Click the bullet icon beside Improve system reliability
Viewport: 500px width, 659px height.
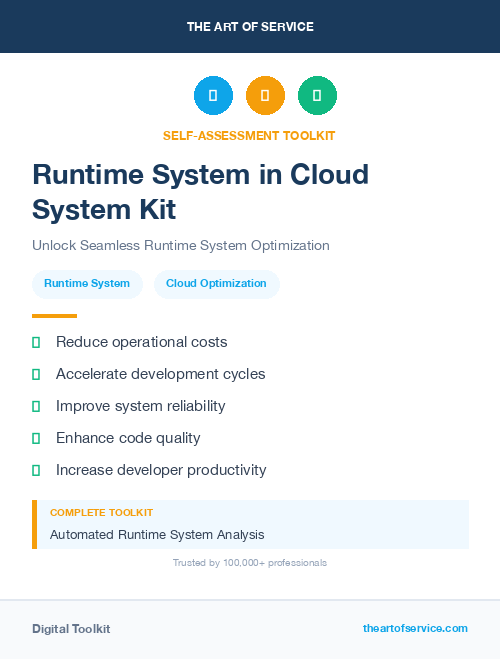[x=36, y=406]
